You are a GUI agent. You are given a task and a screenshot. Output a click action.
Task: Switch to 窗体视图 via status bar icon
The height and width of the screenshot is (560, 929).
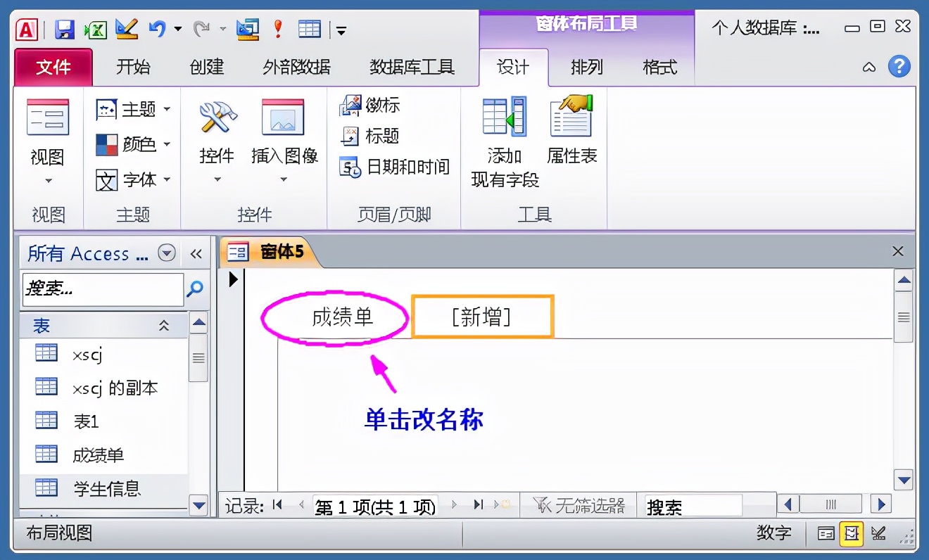825,533
